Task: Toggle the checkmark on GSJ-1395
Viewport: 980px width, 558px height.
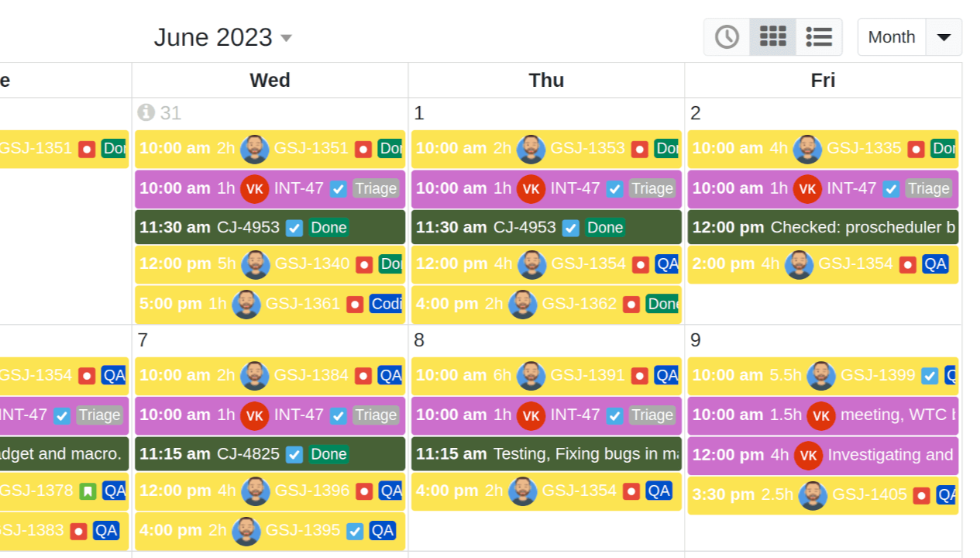Action: [355, 531]
